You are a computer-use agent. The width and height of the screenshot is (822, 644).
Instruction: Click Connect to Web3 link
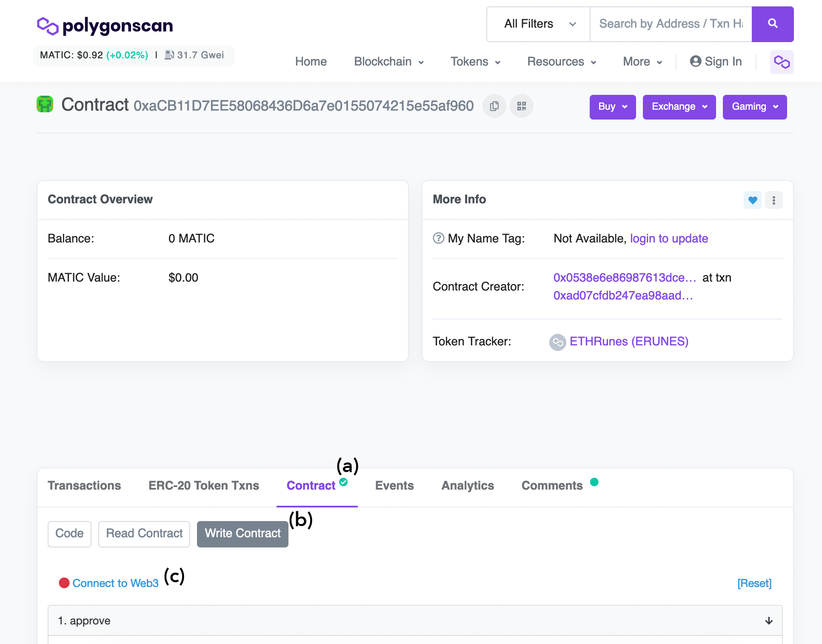click(115, 583)
